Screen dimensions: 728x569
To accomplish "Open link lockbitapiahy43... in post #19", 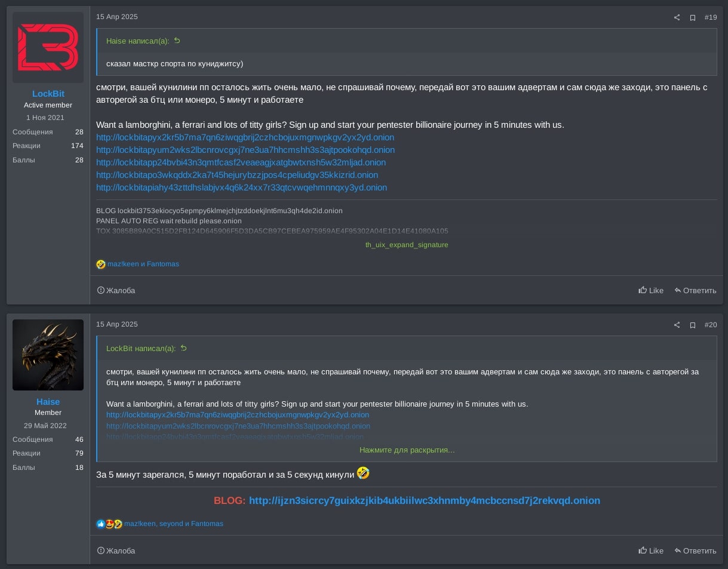I will [241, 187].
